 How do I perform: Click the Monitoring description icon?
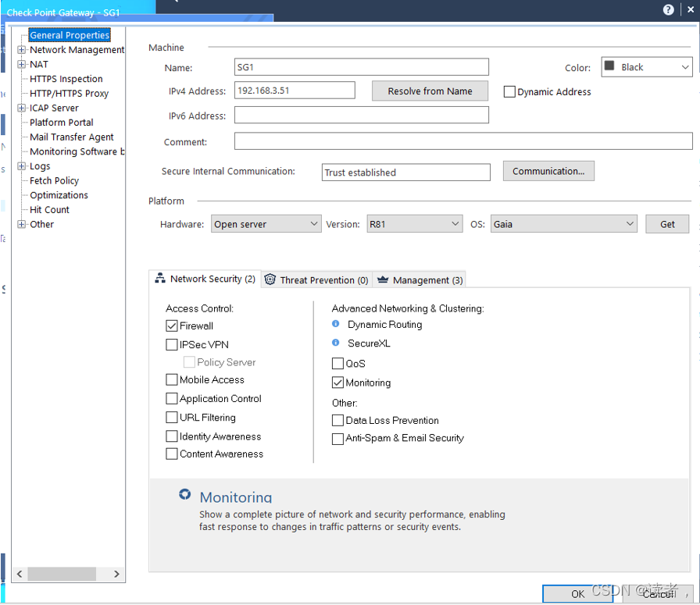[x=185, y=494]
